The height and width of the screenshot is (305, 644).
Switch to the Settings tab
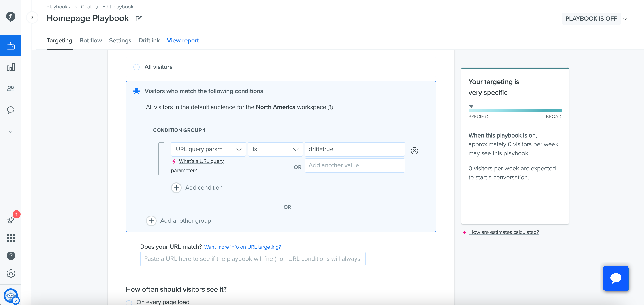(x=120, y=40)
